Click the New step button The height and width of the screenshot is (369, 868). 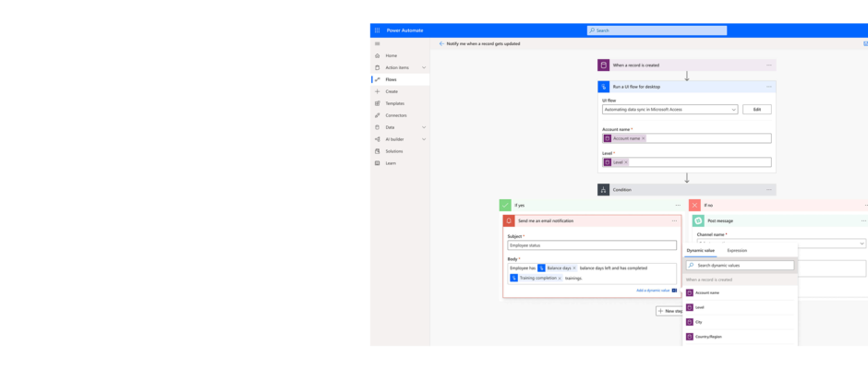click(x=669, y=311)
